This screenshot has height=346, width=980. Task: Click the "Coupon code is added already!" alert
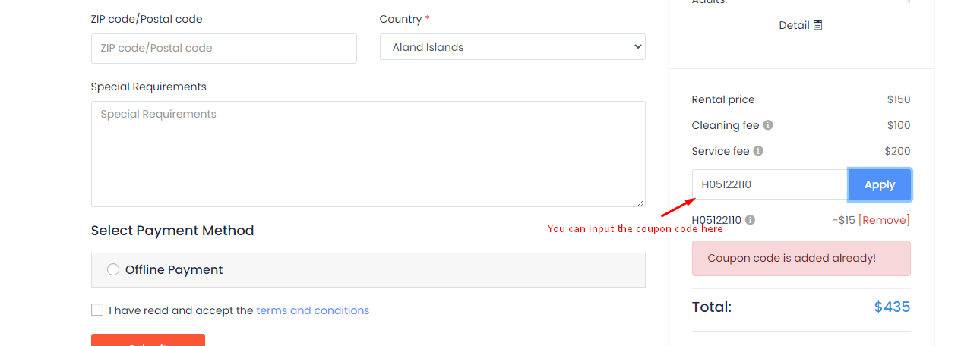[801, 258]
